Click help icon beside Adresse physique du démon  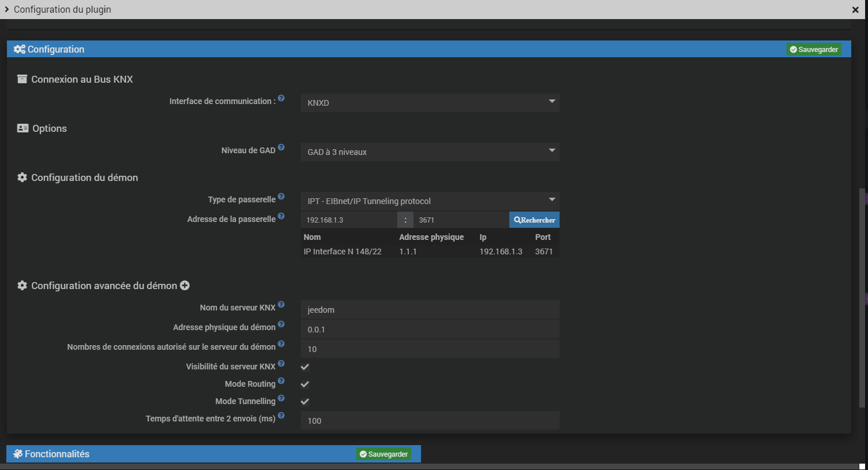281,324
